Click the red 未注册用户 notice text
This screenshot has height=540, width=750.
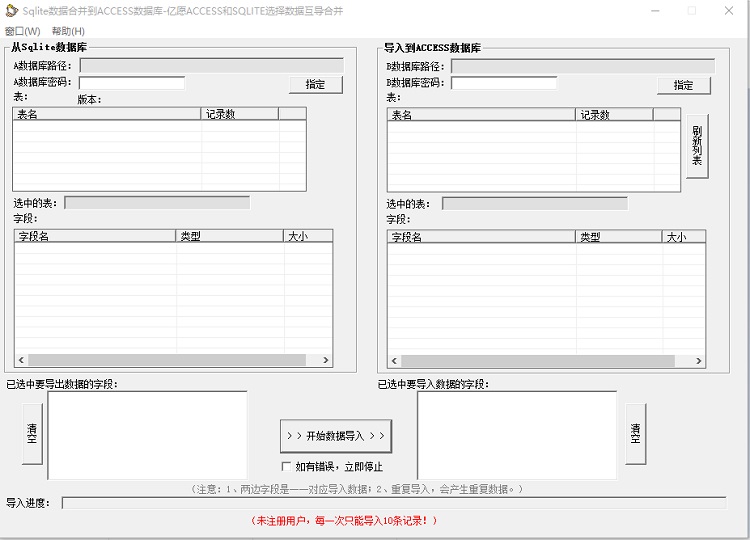point(344,520)
